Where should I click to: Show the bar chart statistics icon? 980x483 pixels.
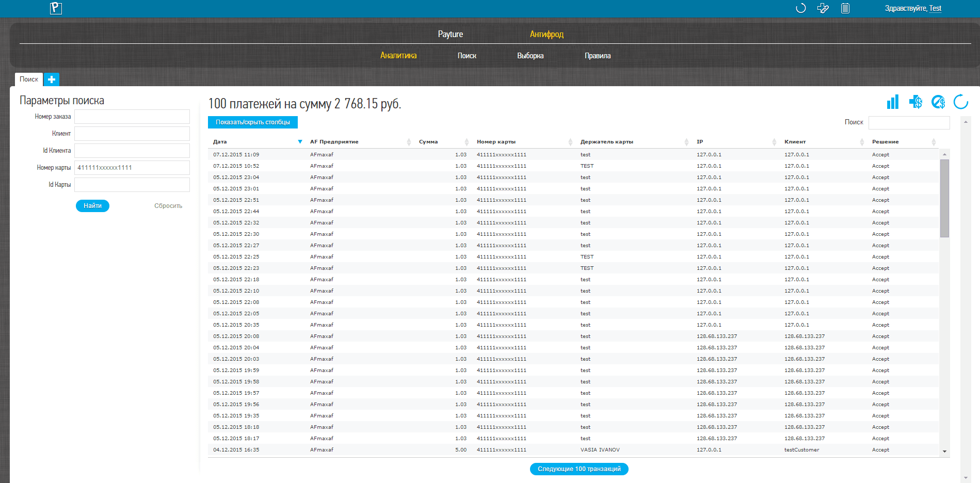[x=893, y=102]
